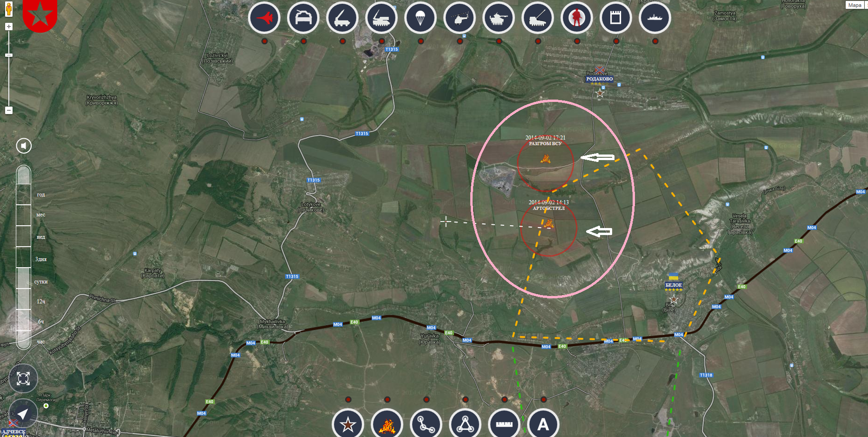Mute sound with the speaker button

24,146
